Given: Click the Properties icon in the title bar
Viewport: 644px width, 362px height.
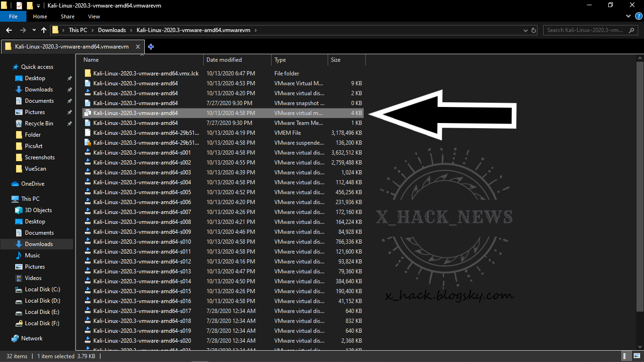Looking at the screenshot, I should tap(19, 5).
